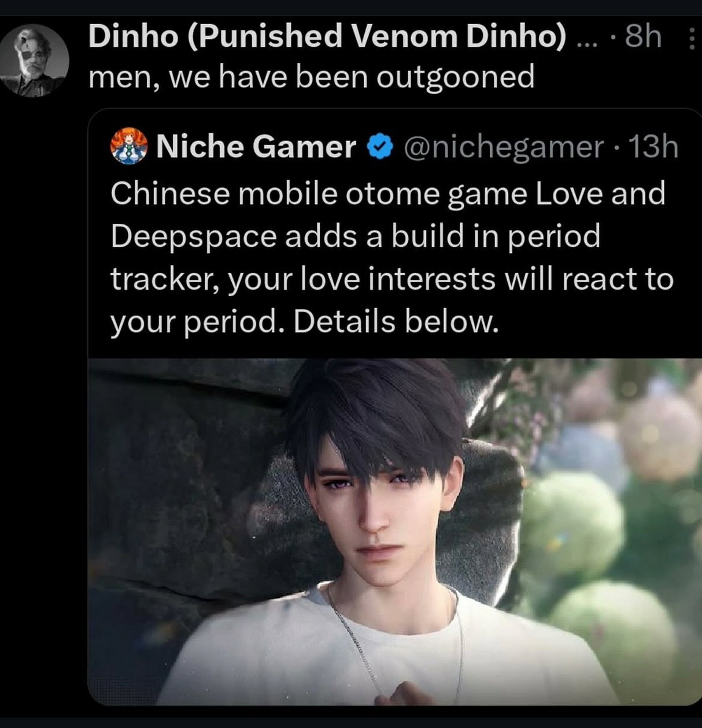
Task: Open the tweet's three-dot more menu
Action: tap(691, 39)
